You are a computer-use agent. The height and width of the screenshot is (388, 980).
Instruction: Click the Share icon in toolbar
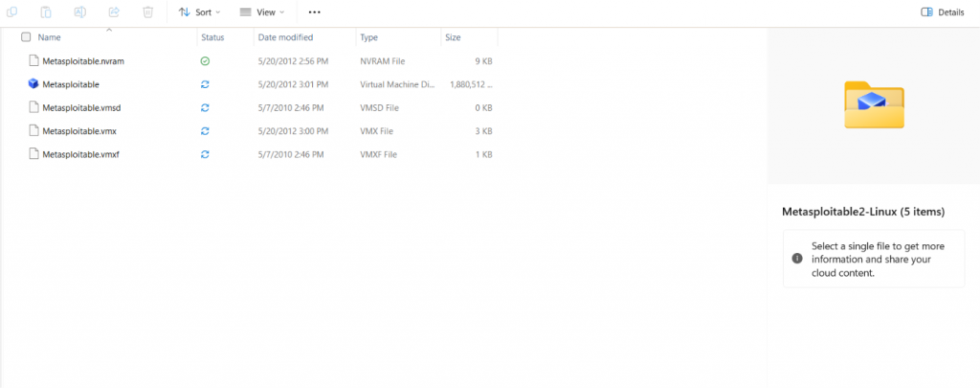(x=114, y=11)
